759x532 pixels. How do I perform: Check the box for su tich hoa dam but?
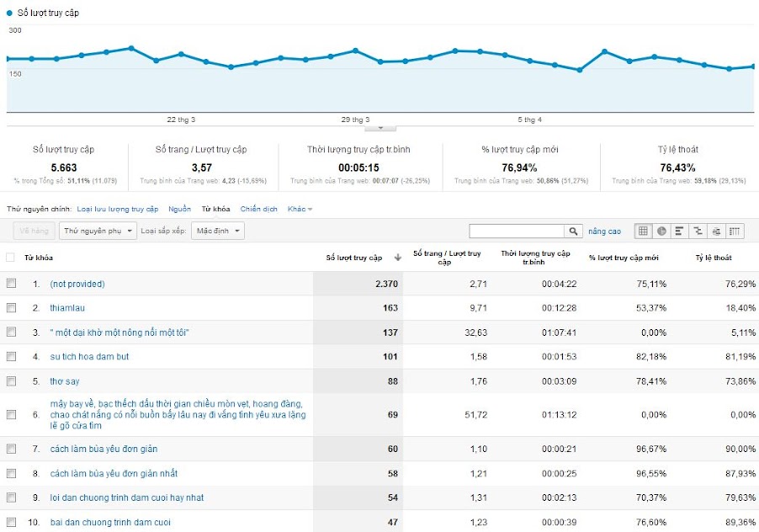click(x=11, y=357)
